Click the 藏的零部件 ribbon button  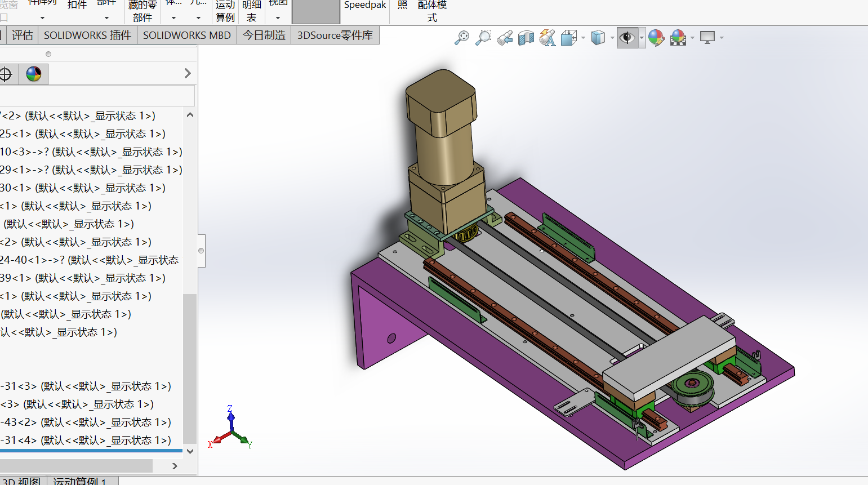[x=143, y=11]
